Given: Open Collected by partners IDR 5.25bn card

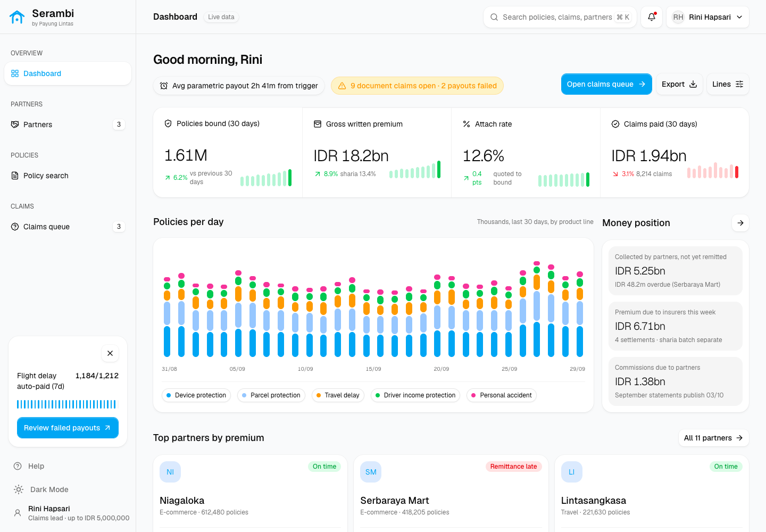Looking at the screenshot, I should click(676, 271).
